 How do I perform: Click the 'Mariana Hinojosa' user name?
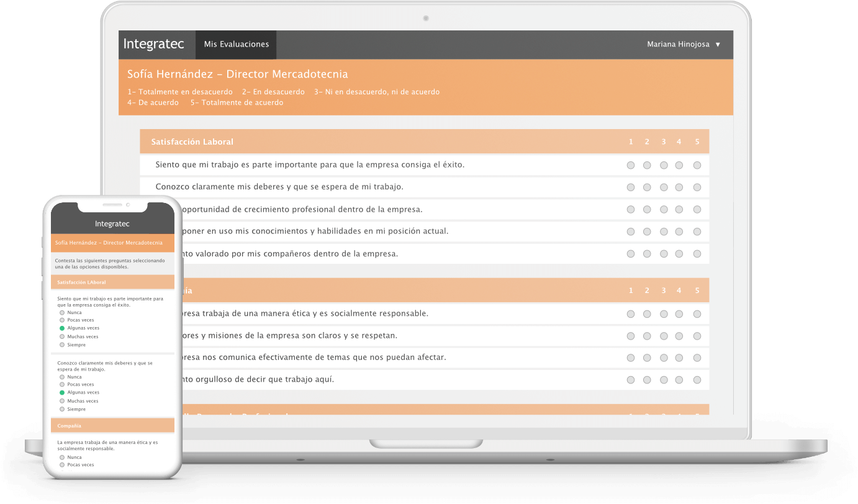pyautogui.click(x=678, y=45)
